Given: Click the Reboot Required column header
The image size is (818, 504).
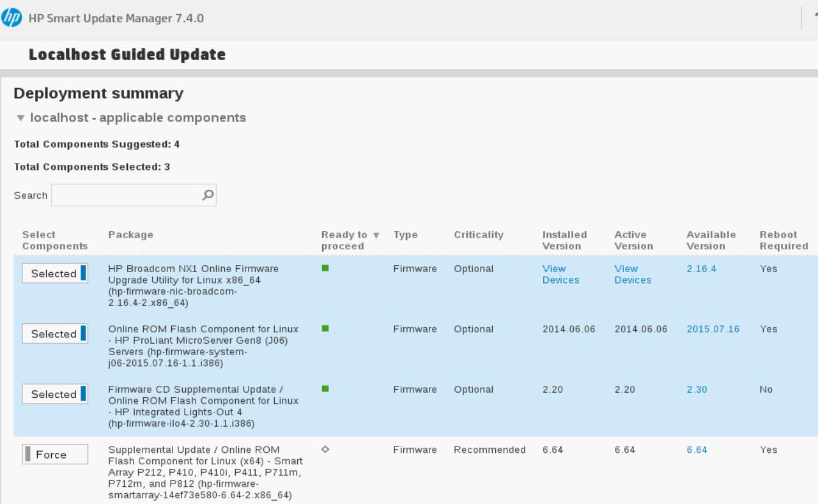Looking at the screenshot, I should pyautogui.click(x=783, y=240).
